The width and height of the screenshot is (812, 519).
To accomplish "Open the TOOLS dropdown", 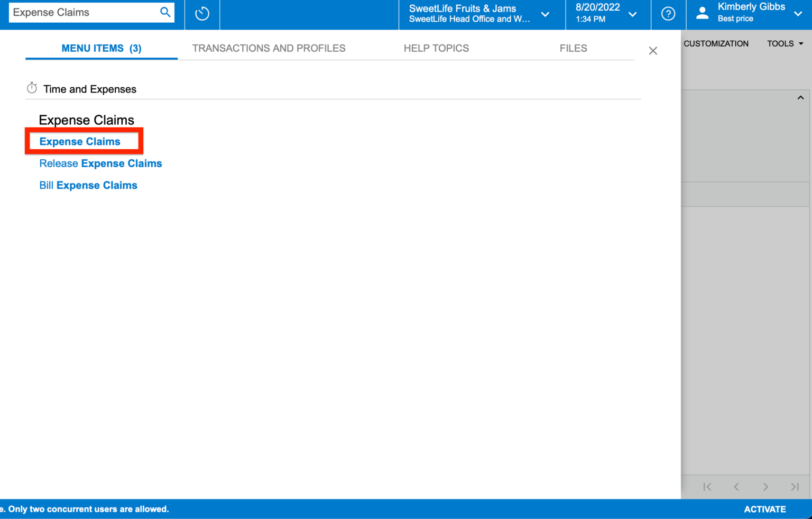I will click(785, 43).
